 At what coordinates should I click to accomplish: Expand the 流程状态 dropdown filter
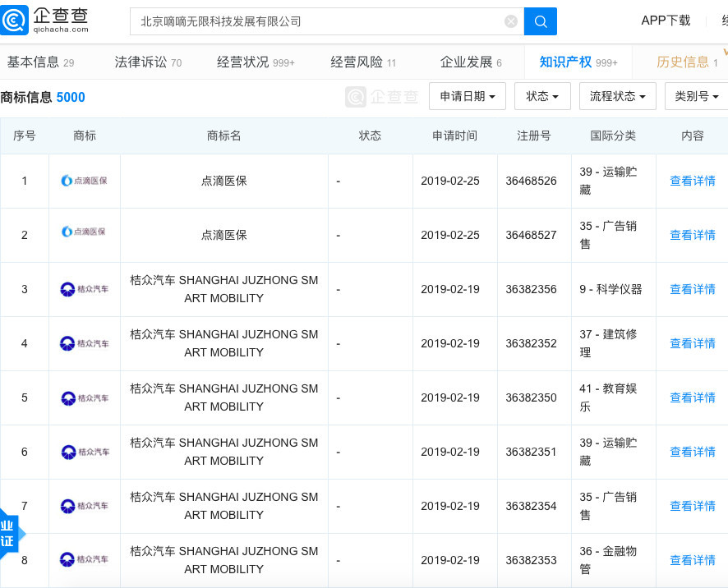[x=618, y=96]
